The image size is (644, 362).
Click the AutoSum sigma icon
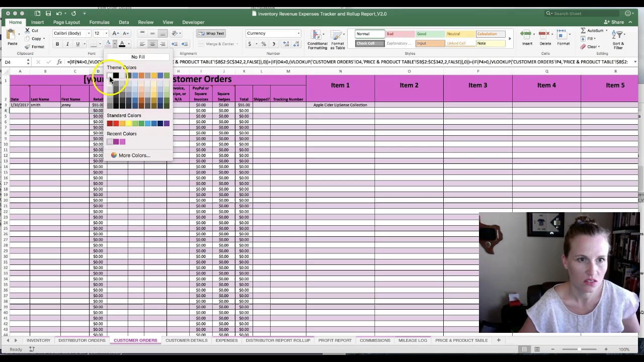(x=583, y=31)
